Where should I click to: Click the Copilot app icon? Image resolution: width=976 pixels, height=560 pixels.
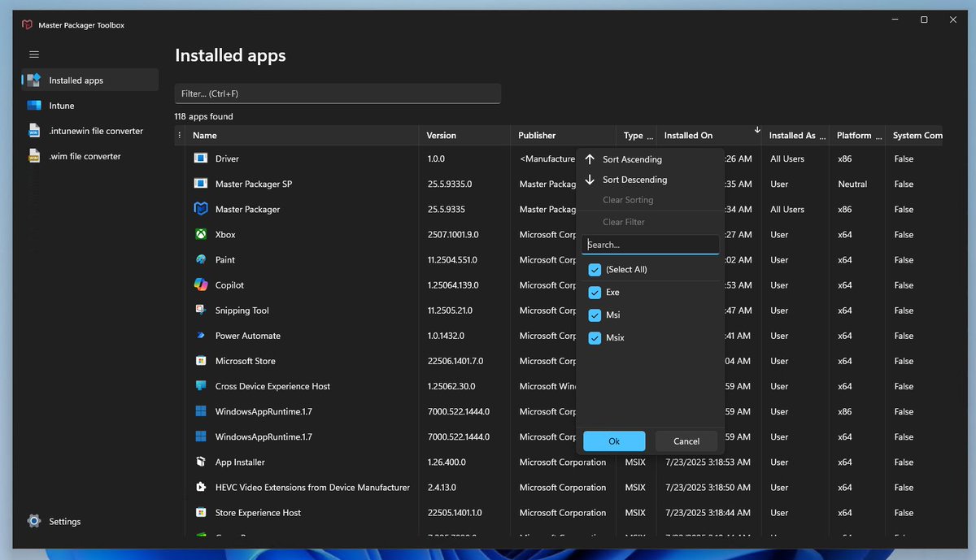(x=201, y=284)
